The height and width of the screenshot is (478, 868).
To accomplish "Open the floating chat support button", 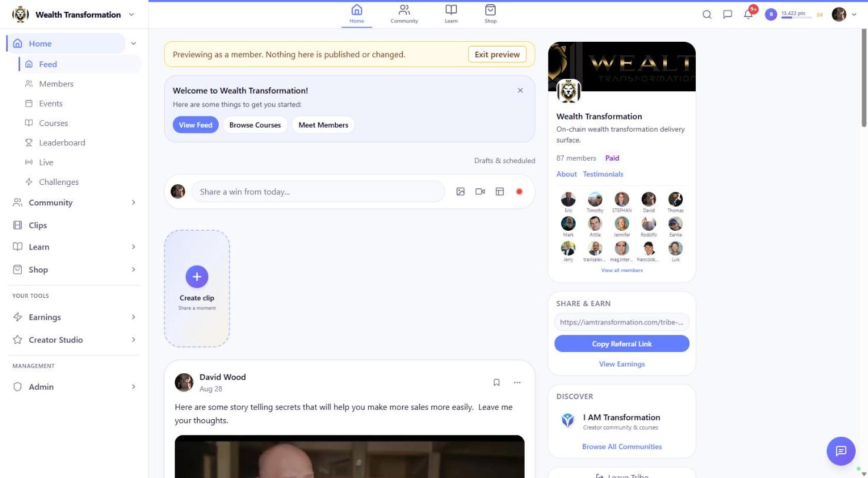I will tap(841, 451).
